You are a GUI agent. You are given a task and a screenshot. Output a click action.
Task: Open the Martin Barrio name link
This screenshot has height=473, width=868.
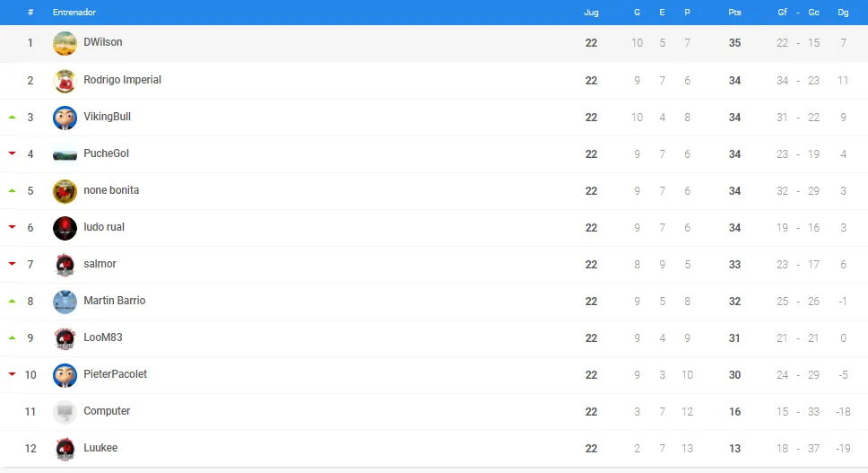115,301
